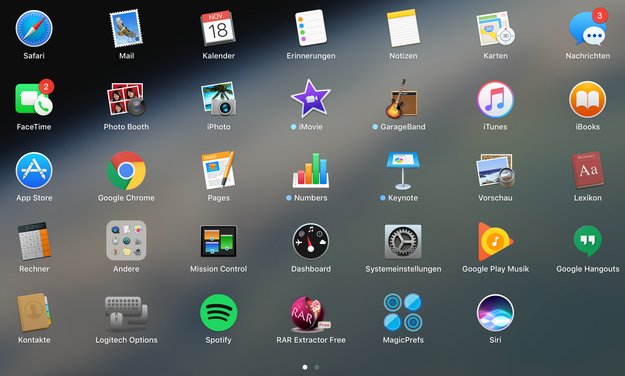Open Kalender showing Nov 18
The width and height of the screenshot is (625, 376).
pos(218,28)
